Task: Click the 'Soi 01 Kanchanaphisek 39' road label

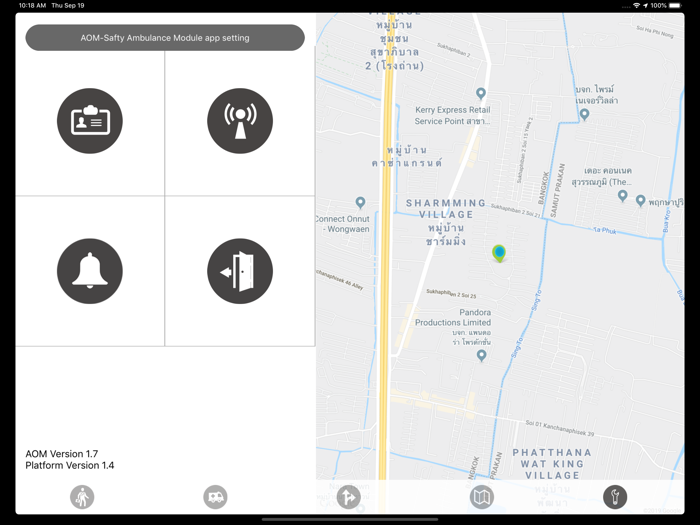Action: pos(560,428)
